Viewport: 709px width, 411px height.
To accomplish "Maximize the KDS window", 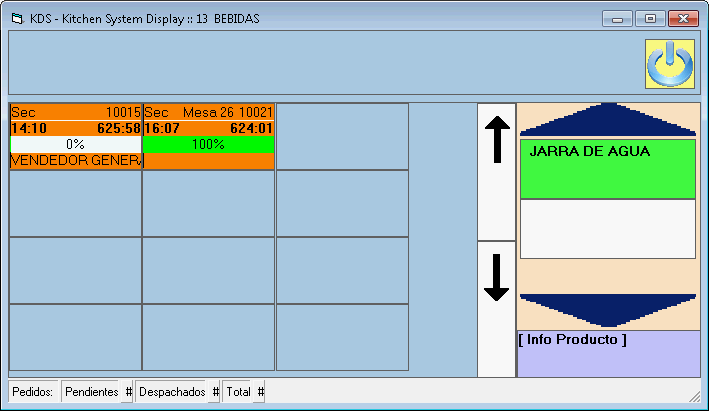I will 651,19.
